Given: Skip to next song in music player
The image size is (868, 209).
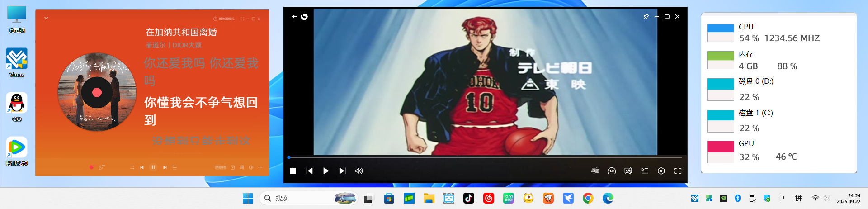Looking at the screenshot, I should (x=165, y=167).
